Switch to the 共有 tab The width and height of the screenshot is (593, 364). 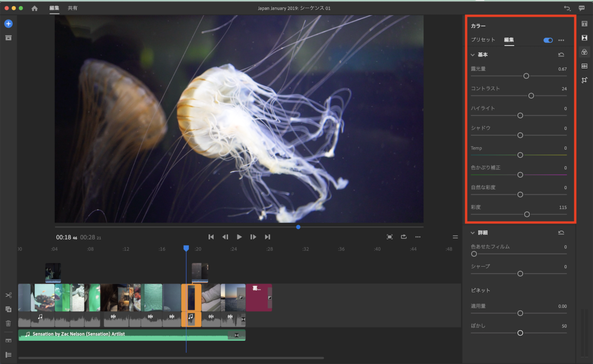point(72,9)
